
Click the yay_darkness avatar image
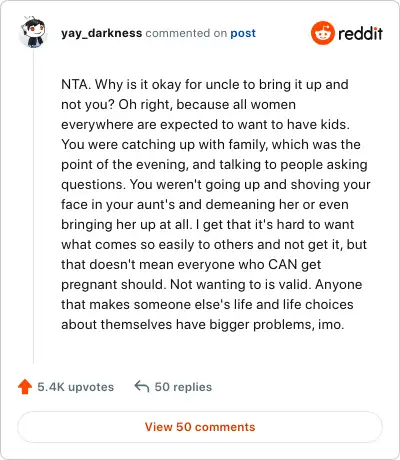(33, 32)
